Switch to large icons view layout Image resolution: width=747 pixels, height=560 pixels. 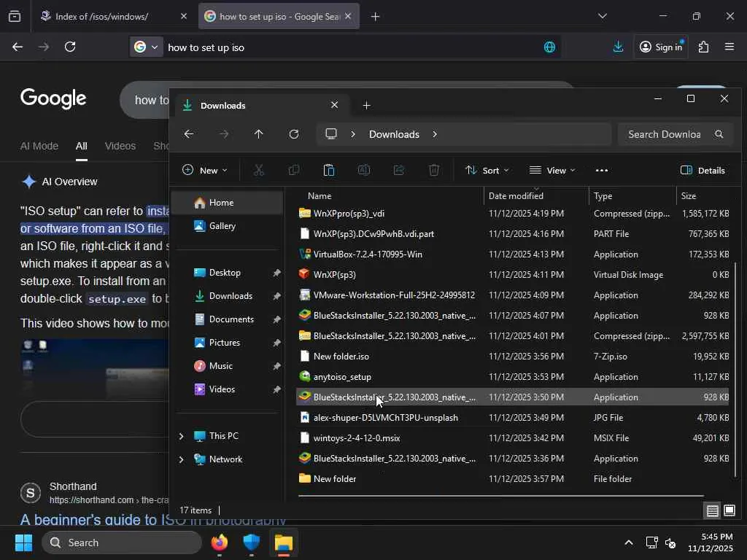[729, 510]
